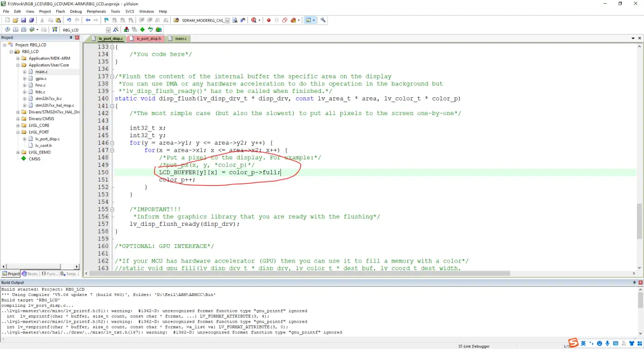Switch to the Temp... panel tab
The width and height of the screenshot is (644, 349).
pos(69,273)
